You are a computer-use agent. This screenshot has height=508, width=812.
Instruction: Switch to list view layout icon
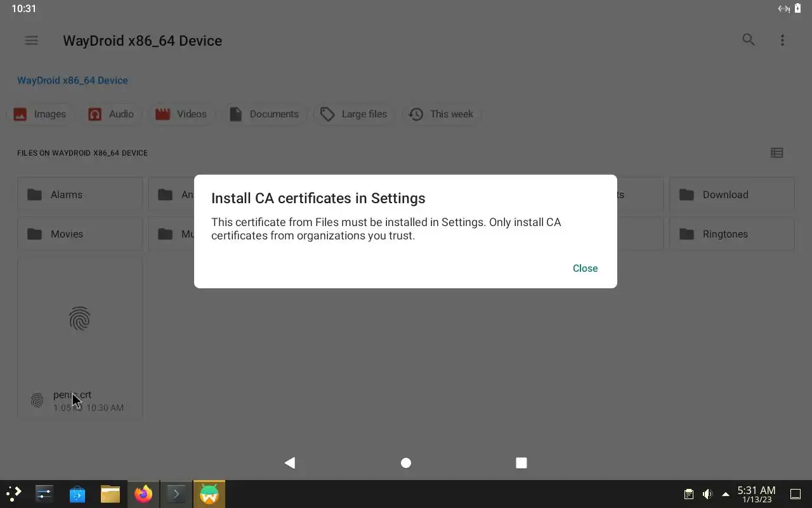776,152
